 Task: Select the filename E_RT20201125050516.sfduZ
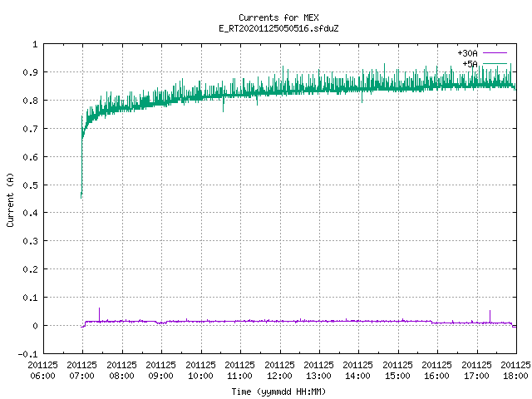click(x=278, y=28)
